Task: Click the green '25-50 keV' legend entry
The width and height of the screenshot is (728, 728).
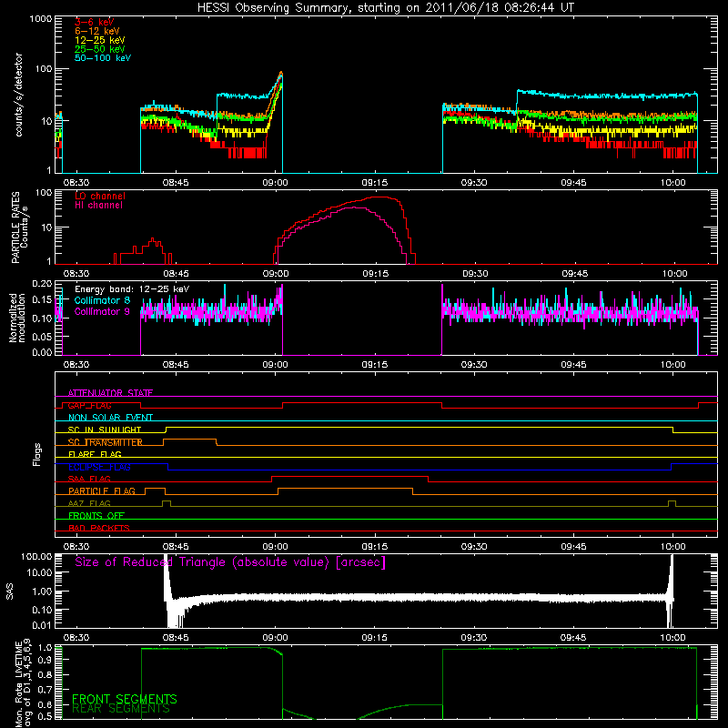Action: click(x=100, y=49)
